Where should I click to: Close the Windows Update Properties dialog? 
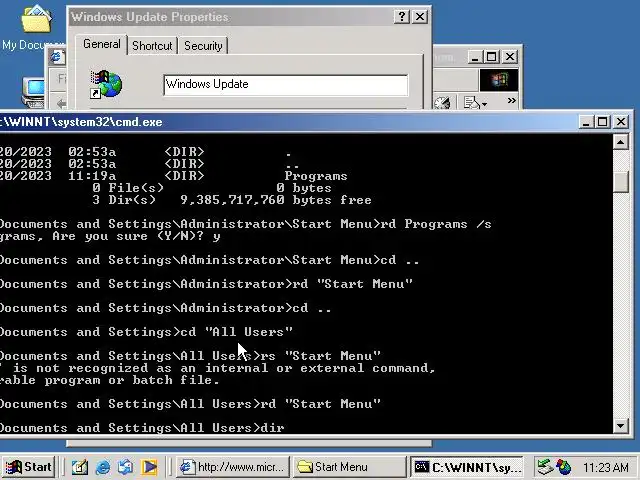point(420,17)
